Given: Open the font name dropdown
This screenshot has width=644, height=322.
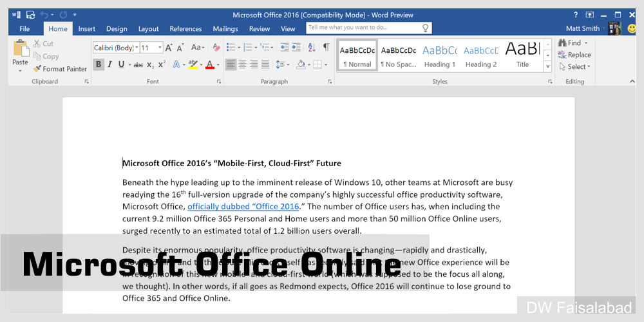Looking at the screenshot, I should 137,48.
